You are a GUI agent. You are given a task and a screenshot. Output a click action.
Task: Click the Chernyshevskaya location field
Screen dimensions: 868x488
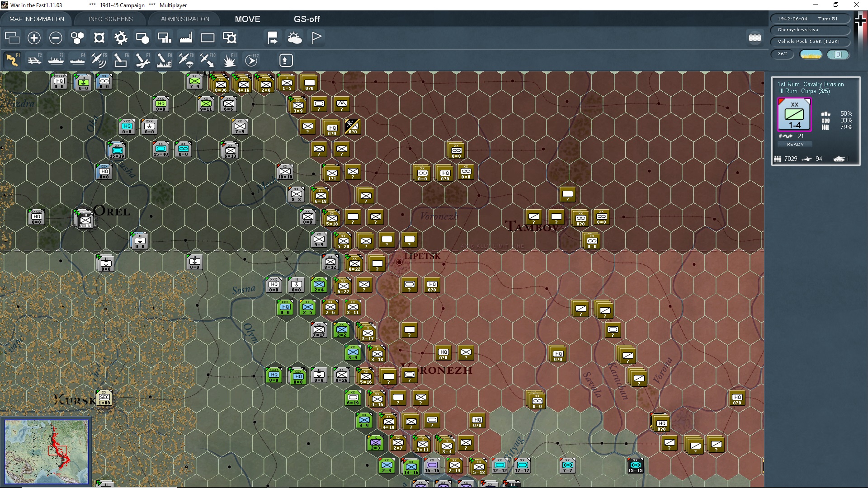(x=810, y=30)
